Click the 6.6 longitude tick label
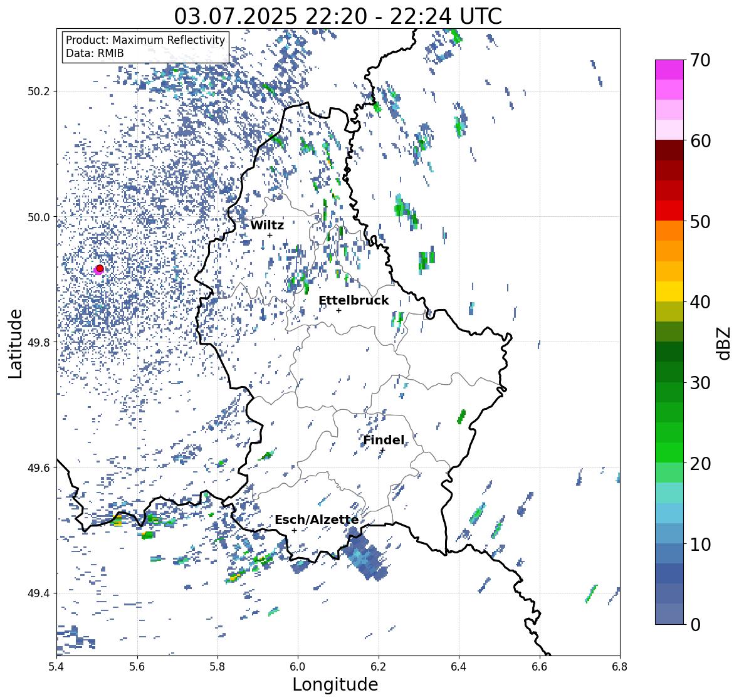The width and height of the screenshot is (739, 700). pos(540,667)
